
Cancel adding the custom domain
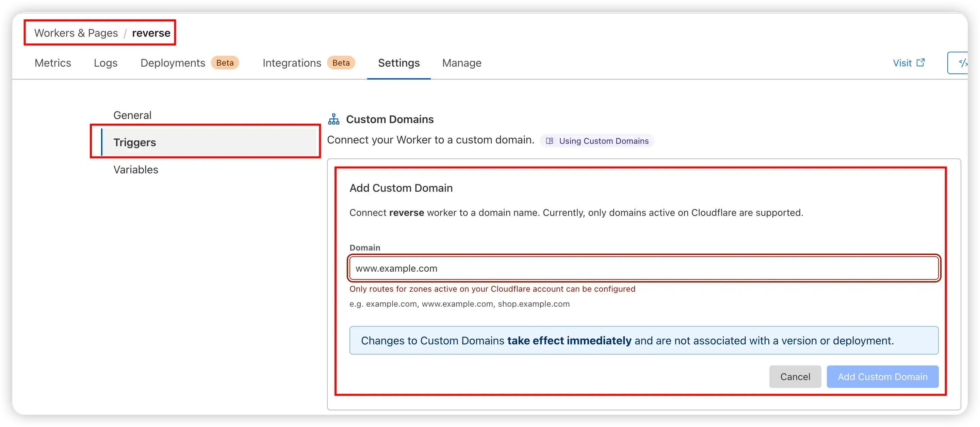795,376
